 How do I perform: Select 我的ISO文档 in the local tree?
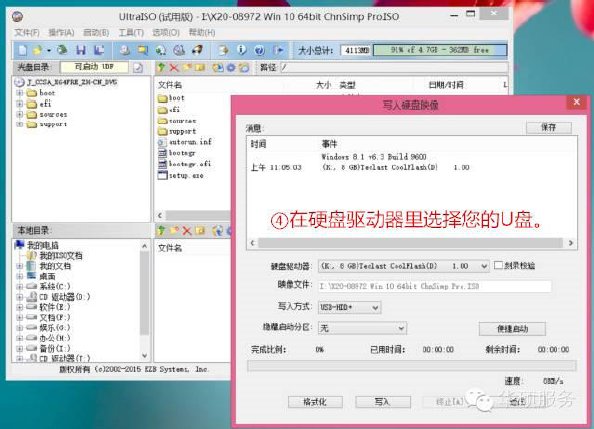point(55,256)
